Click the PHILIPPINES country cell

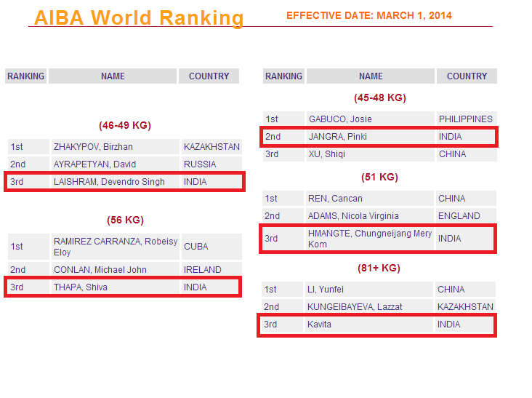(465, 119)
